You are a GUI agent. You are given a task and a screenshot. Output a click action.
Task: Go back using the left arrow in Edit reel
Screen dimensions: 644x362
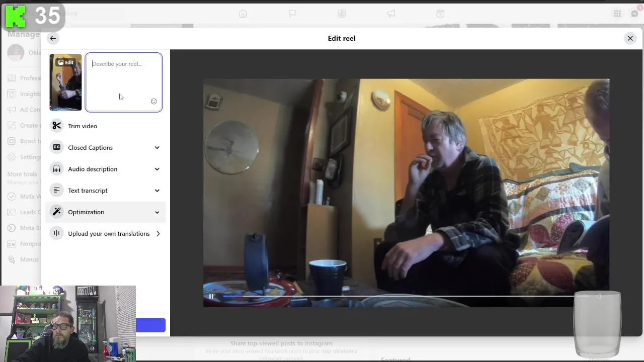click(x=53, y=38)
